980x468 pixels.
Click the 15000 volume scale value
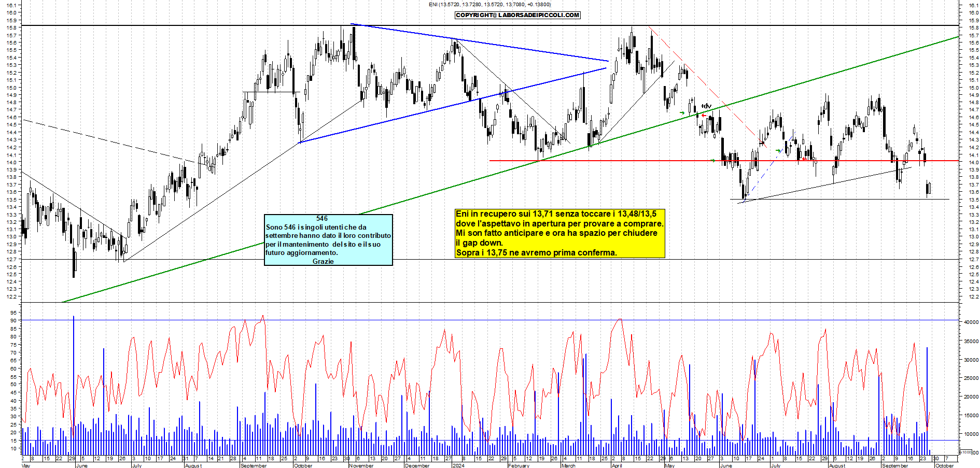pyautogui.click(x=971, y=416)
